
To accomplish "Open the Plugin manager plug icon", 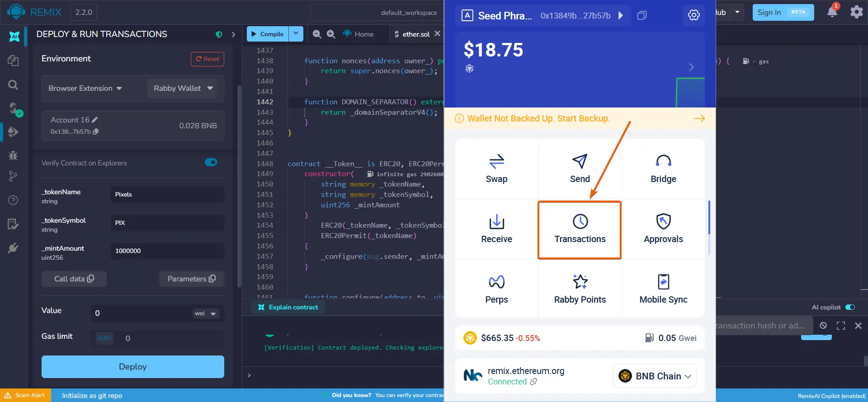I will [x=13, y=248].
